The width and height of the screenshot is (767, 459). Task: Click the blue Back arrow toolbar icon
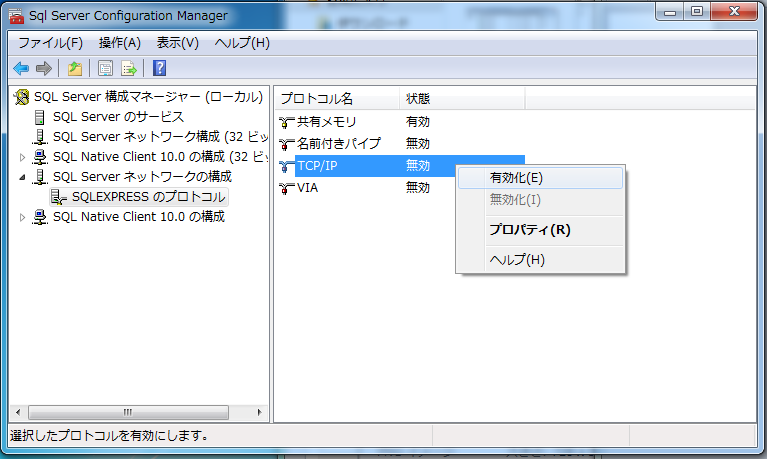(21, 68)
